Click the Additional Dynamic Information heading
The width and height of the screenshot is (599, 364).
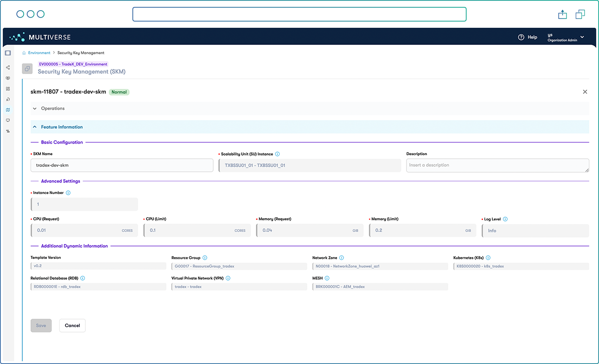[74, 246]
